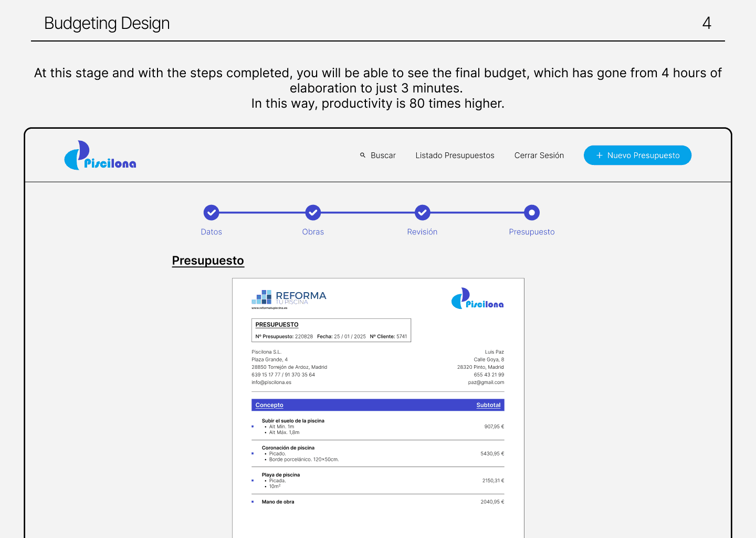Sort by the Subtotal column header
The image size is (756, 538).
(x=488, y=405)
